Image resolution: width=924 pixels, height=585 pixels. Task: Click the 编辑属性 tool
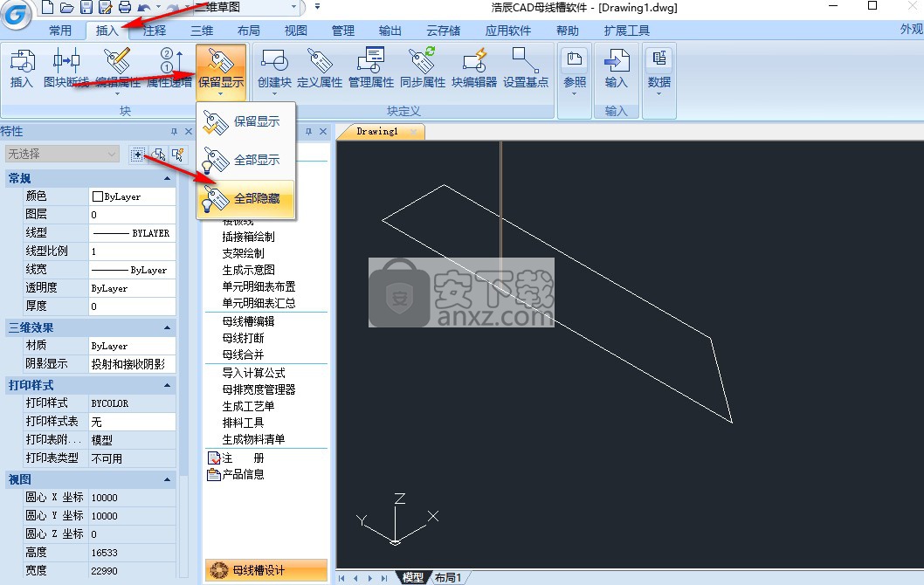coord(117,71)
